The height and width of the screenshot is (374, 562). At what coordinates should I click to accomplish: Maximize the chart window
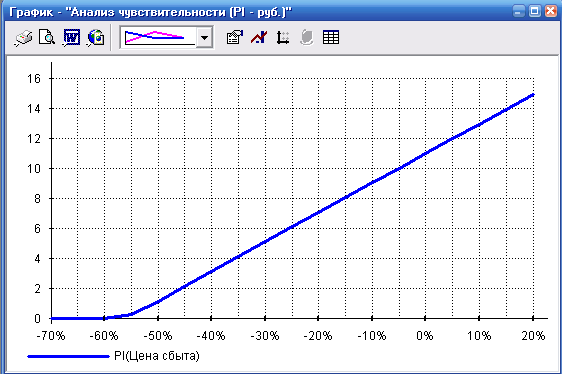click(x=534, y=11)
